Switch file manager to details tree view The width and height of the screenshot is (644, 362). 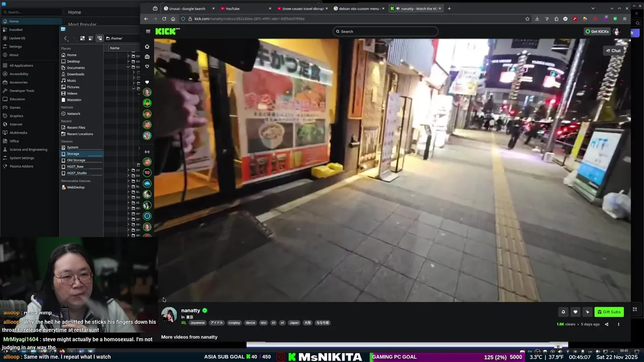click(x=99, y=38)
